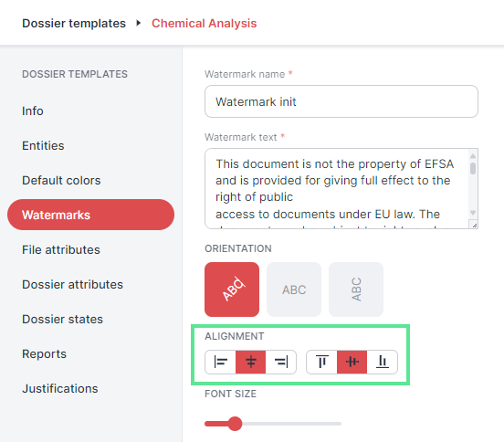
Task: Align watermark to the right
Action: tap(281, 362)
